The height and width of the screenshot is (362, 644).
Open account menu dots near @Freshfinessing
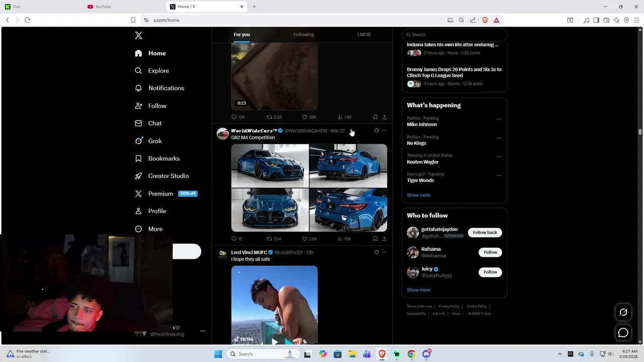pos(203,331)
